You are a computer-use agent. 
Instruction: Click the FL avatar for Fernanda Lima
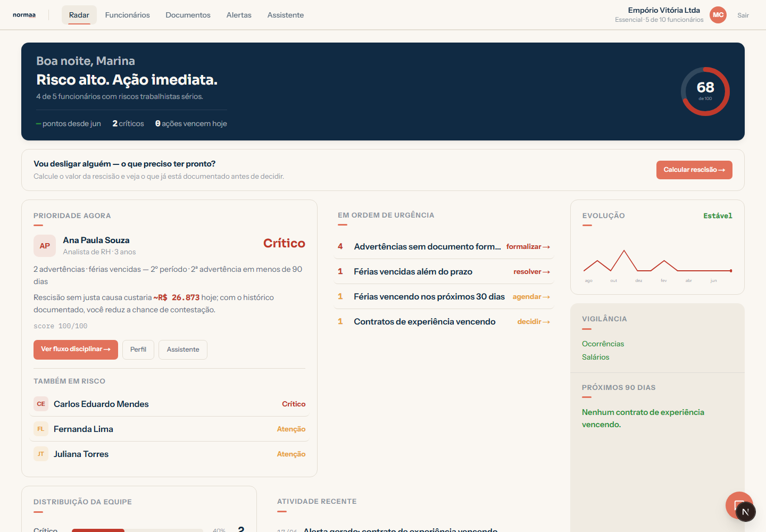pos(41,429)
